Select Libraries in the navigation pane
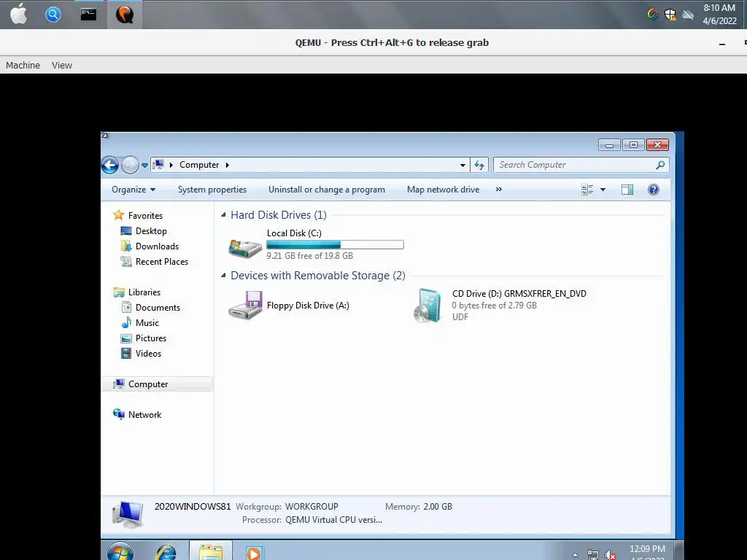The image size is (747, 560). (x=144, y=292)
